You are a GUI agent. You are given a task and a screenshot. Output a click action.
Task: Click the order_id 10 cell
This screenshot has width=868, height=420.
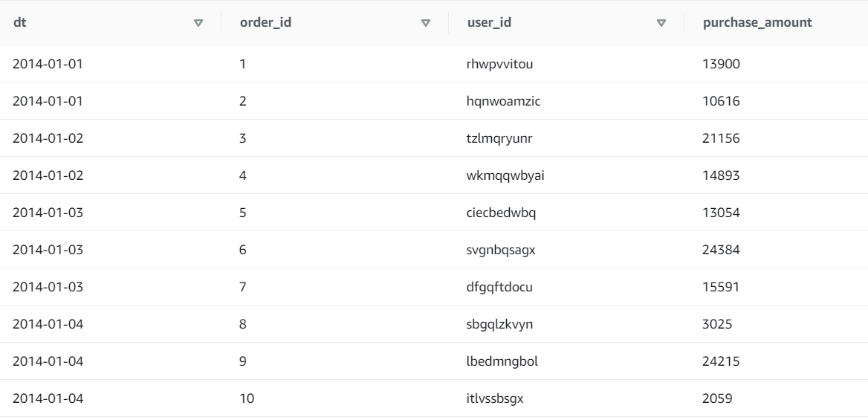click(x=247, y=398)
